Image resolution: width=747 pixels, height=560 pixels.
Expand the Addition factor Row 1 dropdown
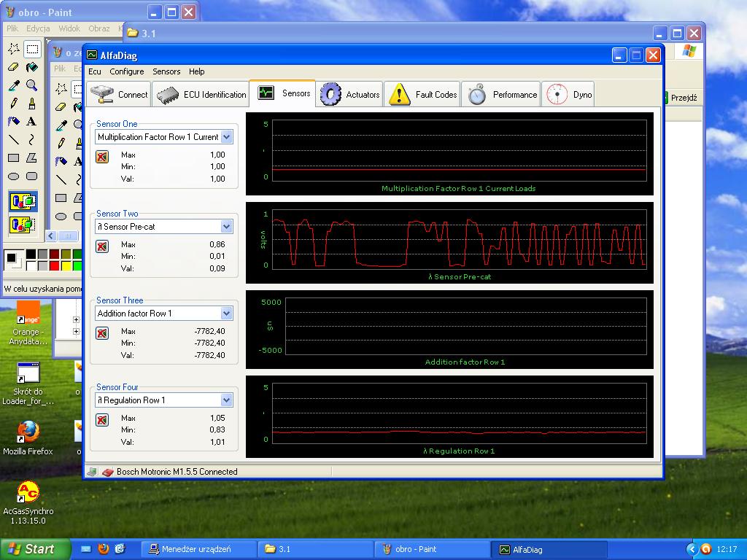click(226, 314)
